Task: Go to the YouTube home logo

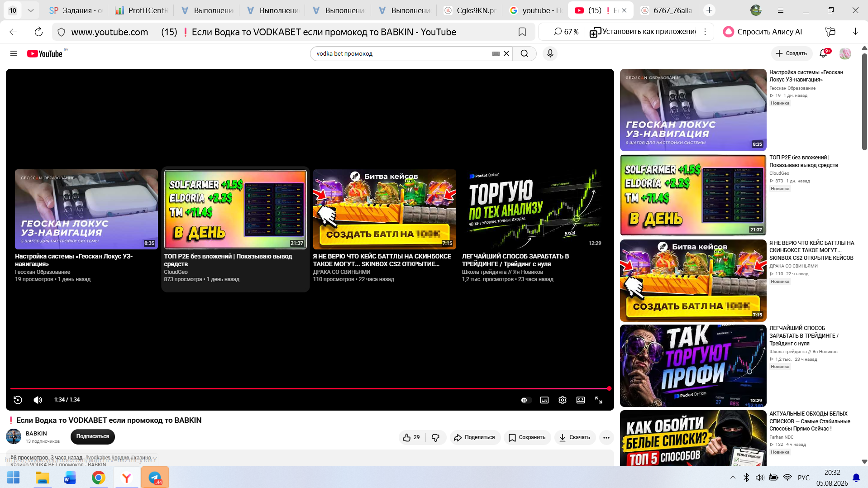Action: [x=45, y=53]
